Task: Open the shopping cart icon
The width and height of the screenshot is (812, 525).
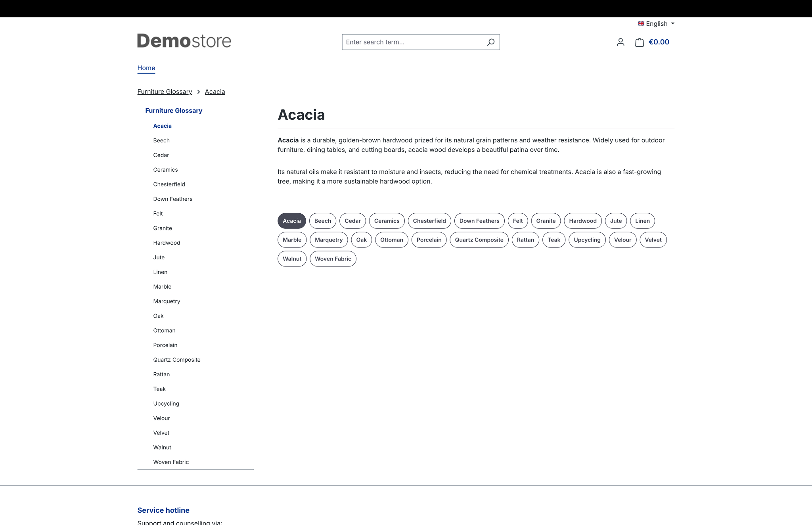Action: pyautogui.click(x=639, y=42)
